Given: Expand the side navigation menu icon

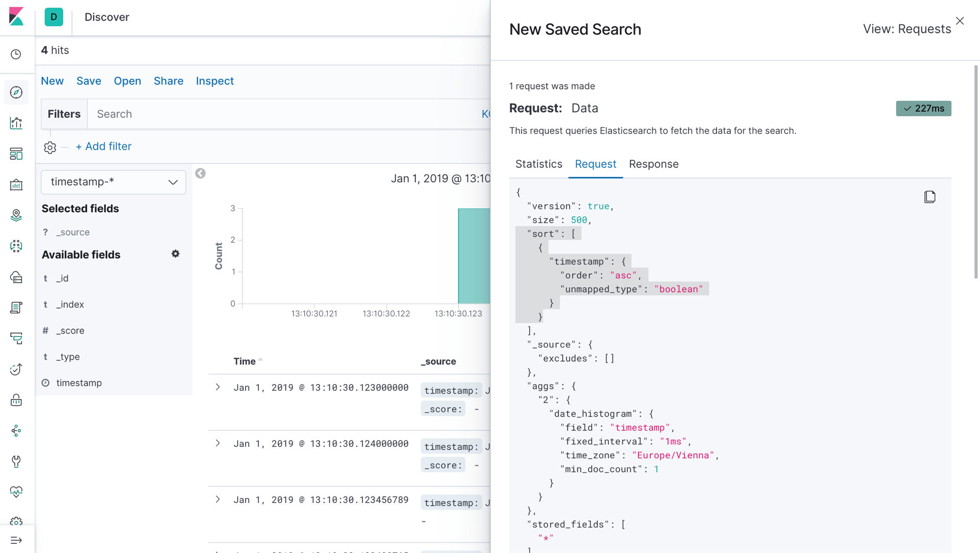Looking at the screenshot, I should 16,540.
